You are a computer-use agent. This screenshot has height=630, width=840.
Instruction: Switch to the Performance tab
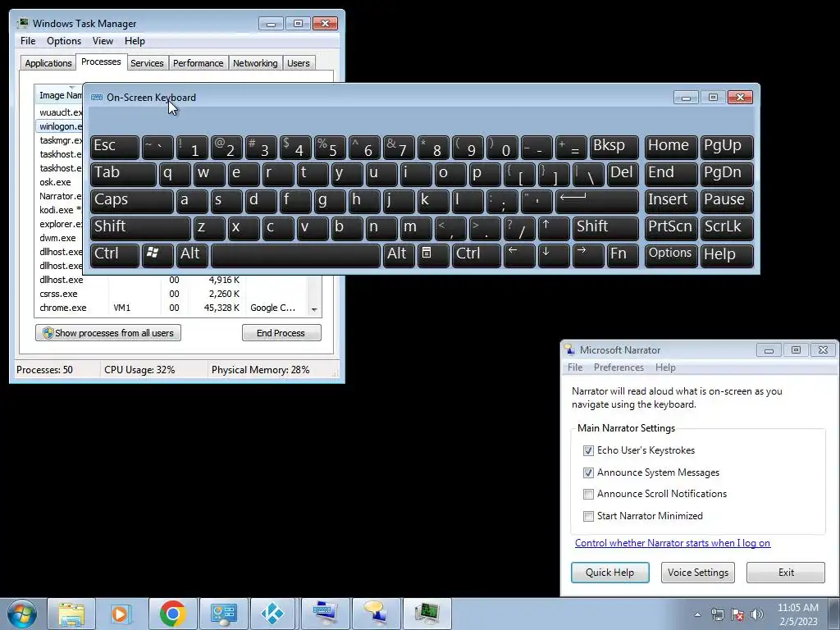tap(199, 63)
